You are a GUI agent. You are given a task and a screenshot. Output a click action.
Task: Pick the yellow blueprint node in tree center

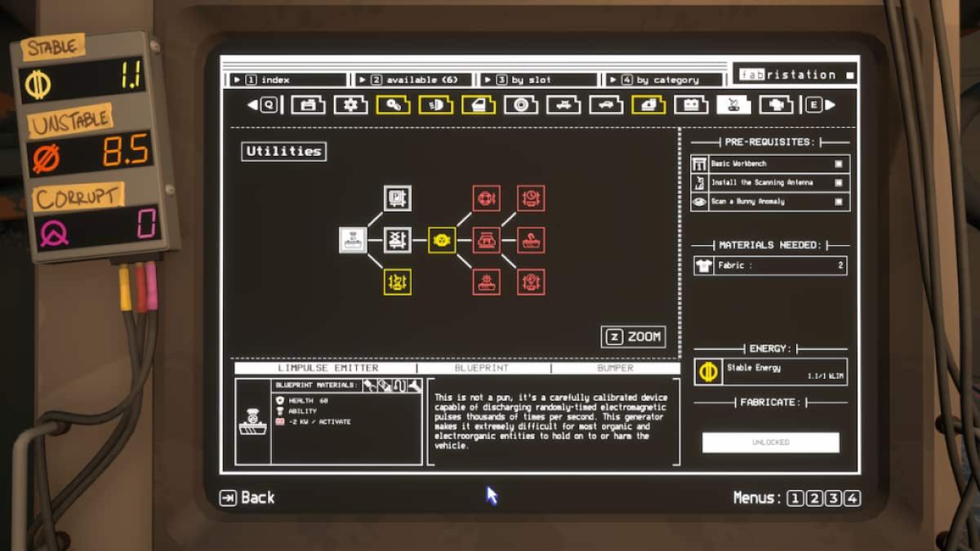click(442, 240)
